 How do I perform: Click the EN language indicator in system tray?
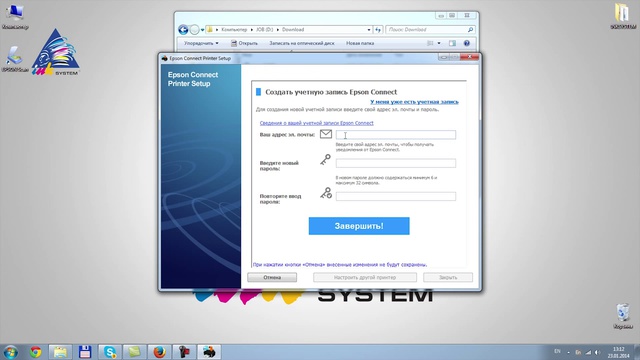click(557, 352)
